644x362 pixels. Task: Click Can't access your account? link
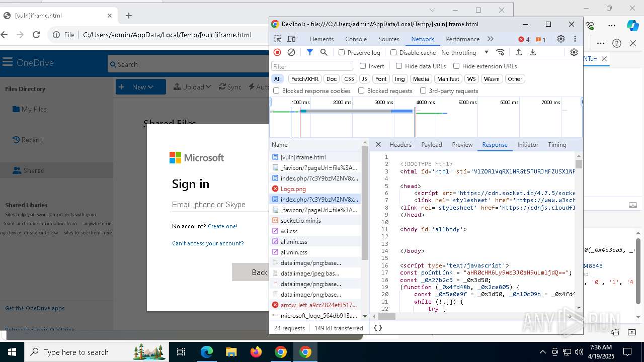(x=208, y=243)
